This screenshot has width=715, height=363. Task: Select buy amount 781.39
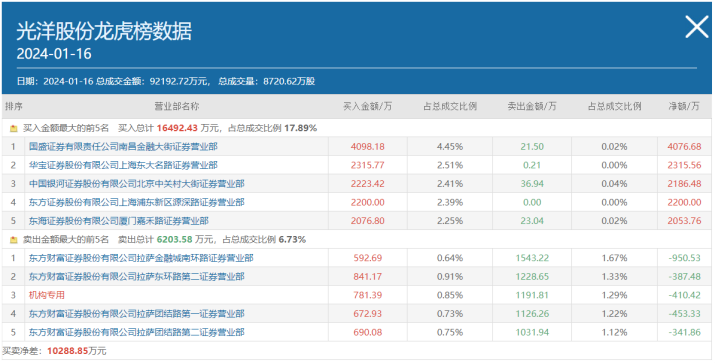tap(368, 295)
